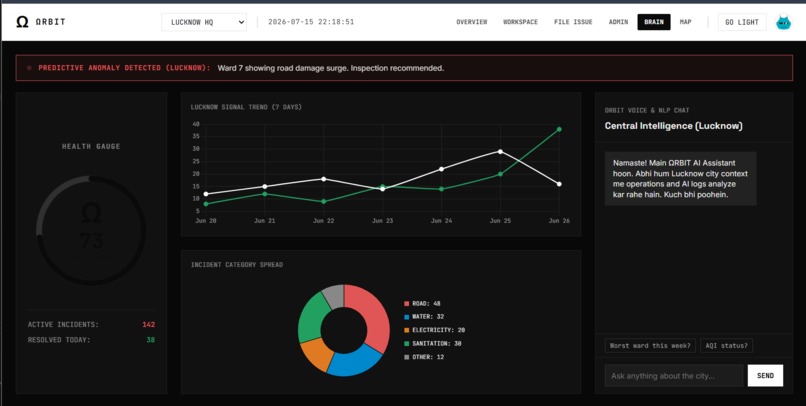Click the 'ROAD: 48' legend label

(x=426, y=304)
